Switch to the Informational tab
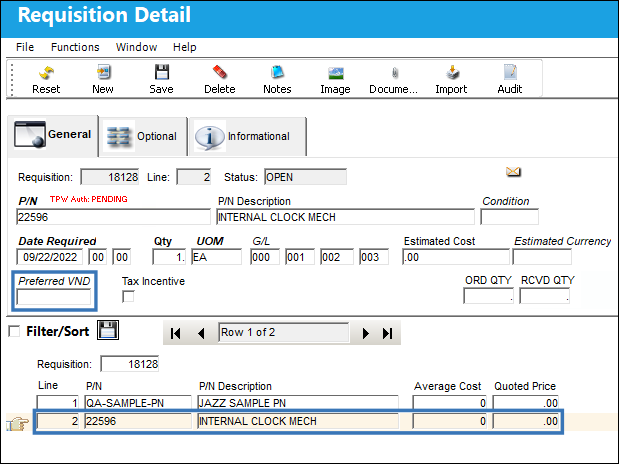 248,137
